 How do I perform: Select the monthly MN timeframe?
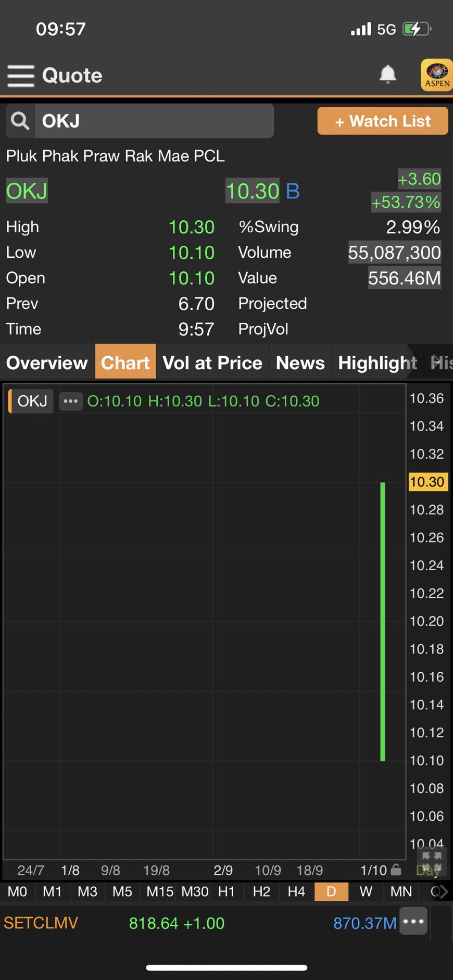click(x=401, y=891)
